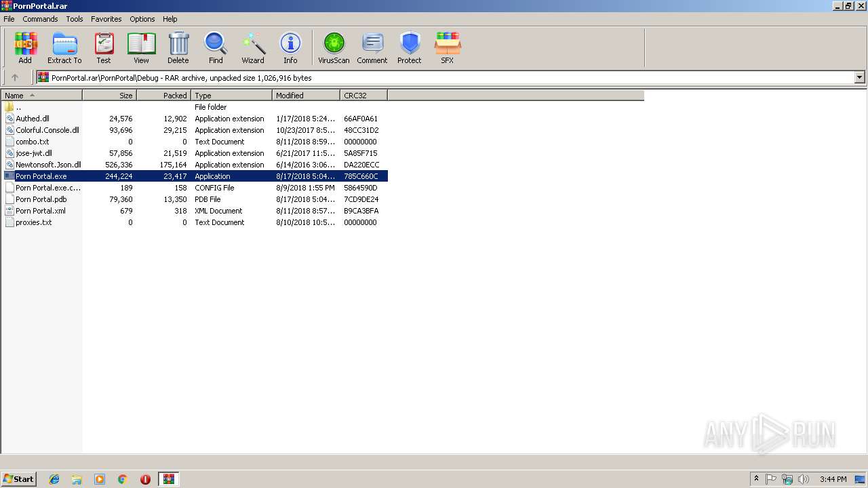Click the 526,336 size cell

pyautogui.click(x=119, y=165)
